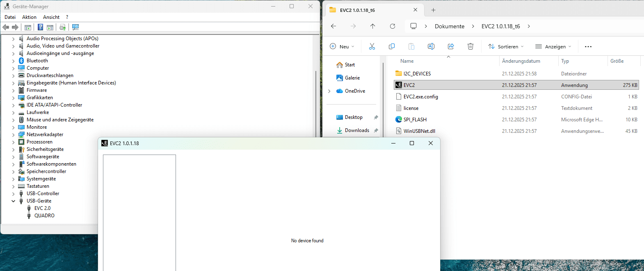Click the Explorer refresh icon
Image resolution: width=644 pixels, height=271 pixels.
(x=393, y=26)
